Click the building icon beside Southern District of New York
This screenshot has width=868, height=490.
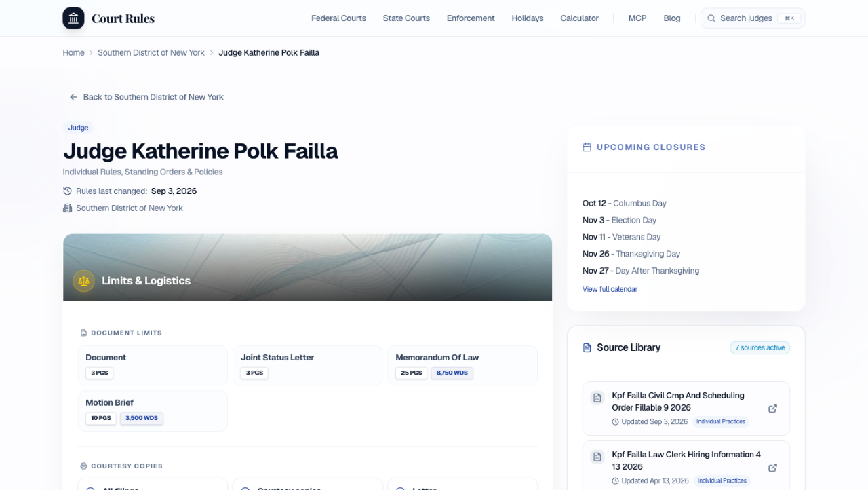coord(67,208)
